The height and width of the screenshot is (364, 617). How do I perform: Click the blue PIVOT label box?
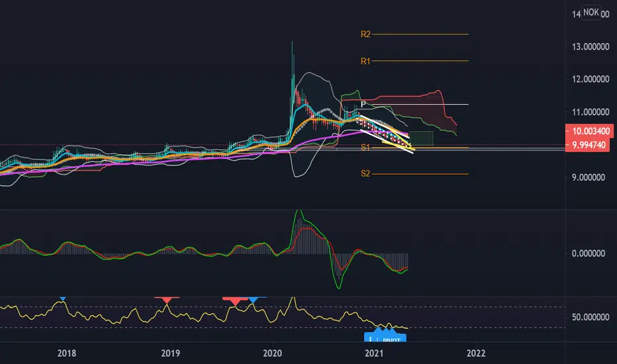[x=385, y=337]
